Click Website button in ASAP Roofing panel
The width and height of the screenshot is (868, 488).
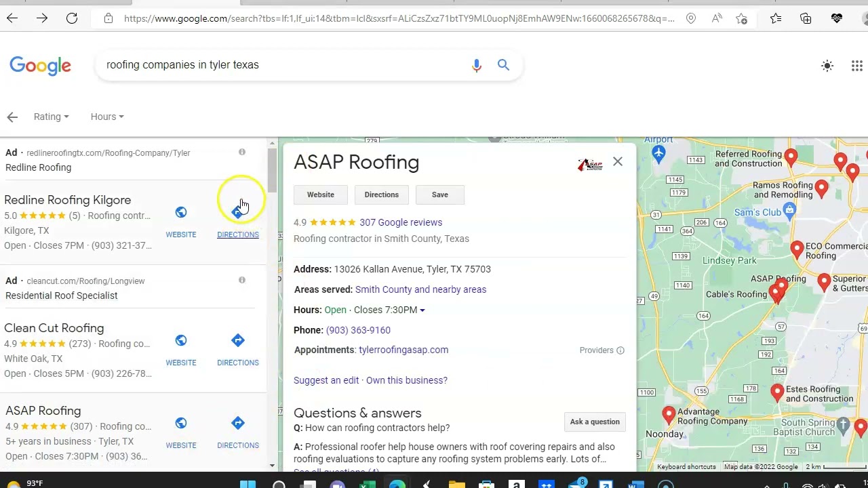click(321, 195)
